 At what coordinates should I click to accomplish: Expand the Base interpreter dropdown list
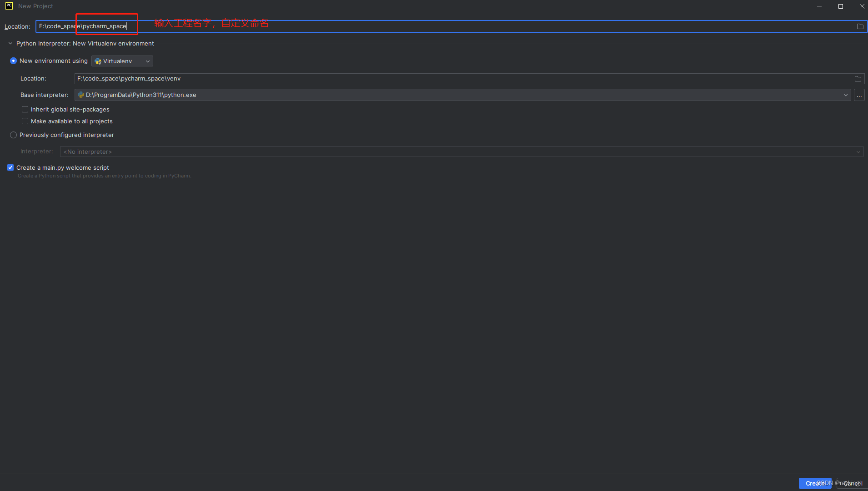click(x=845, y=95)
